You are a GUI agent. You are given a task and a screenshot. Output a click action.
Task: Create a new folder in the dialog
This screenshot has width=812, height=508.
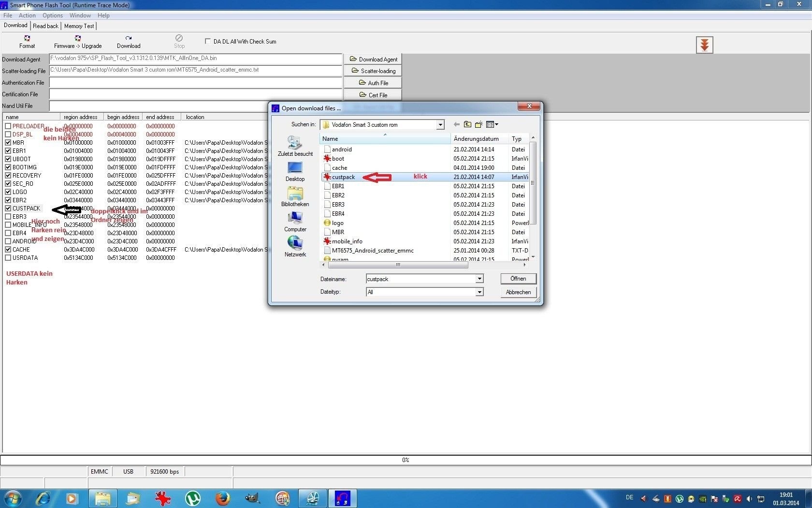coord(478,125)
